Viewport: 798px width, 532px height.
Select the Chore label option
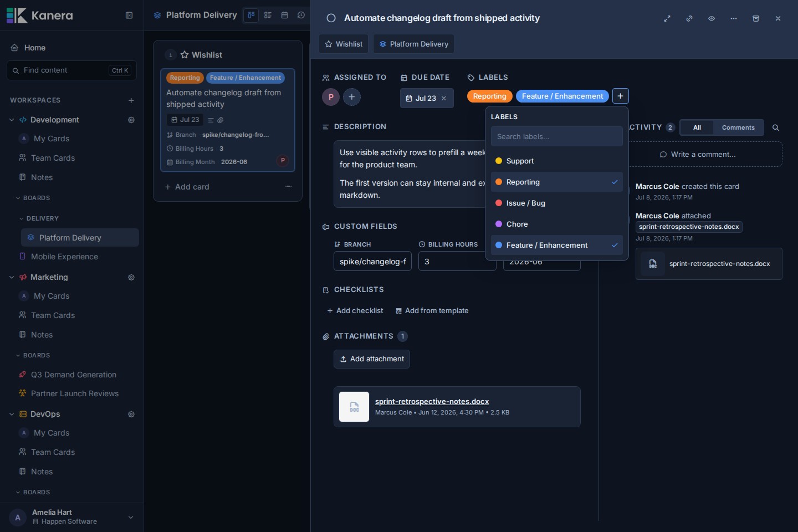click(557, 224)
